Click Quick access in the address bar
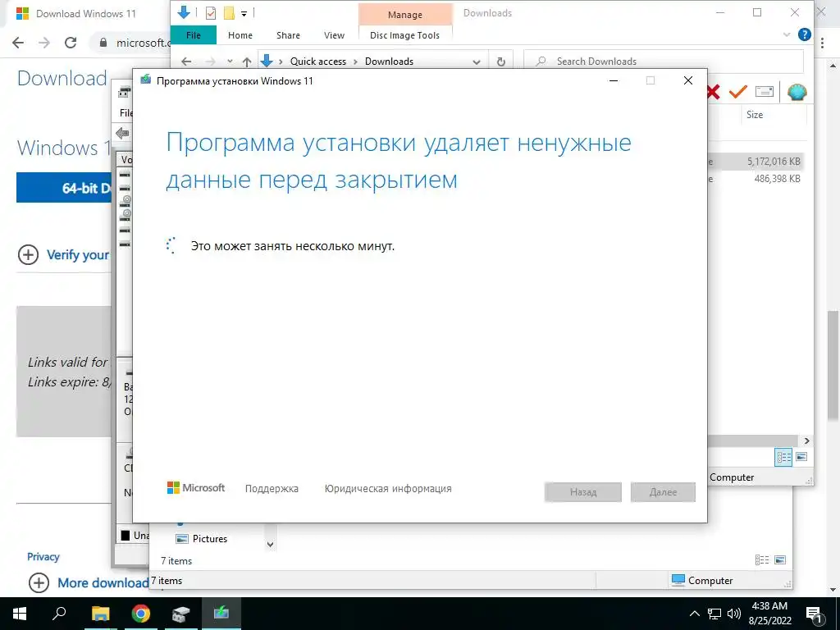This screenshot has height=630, width=840. click(x=318, y=62)
